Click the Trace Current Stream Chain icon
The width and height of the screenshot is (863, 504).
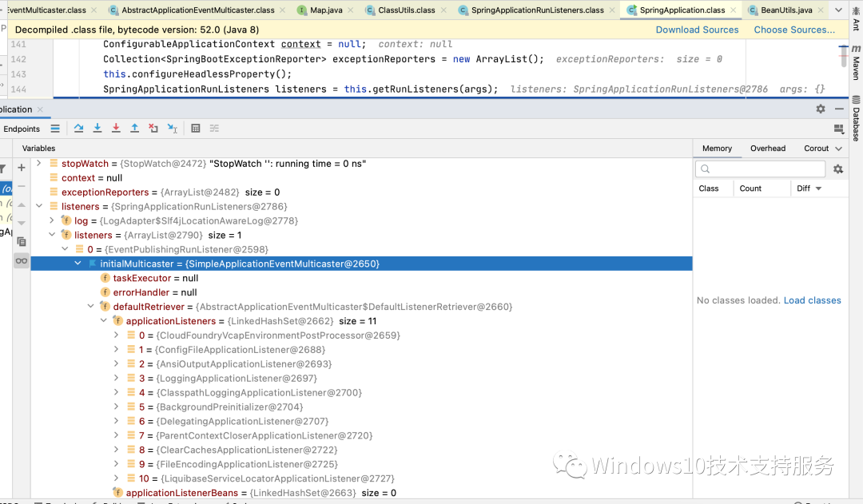pyautogui.click(x=214, y=129)
